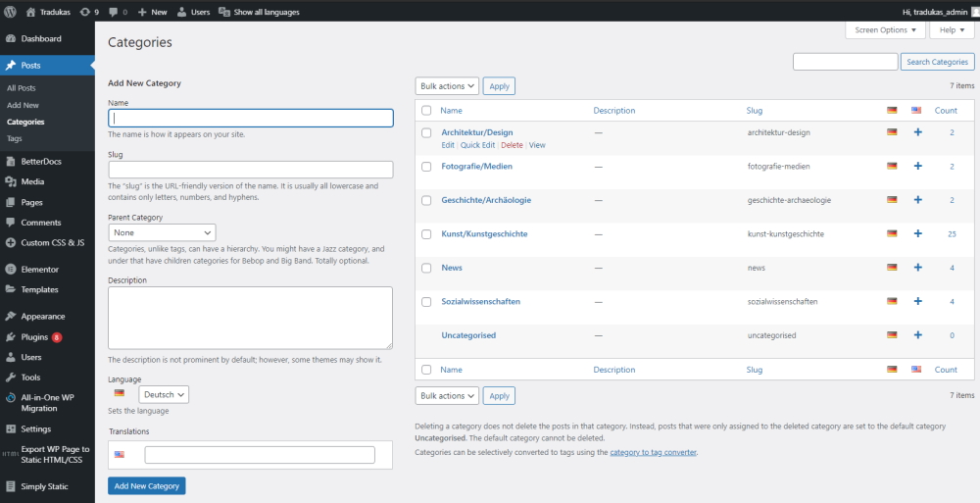Open the Language Deutsch dropdown
The image size is (980, 503).
pos(164,394)
